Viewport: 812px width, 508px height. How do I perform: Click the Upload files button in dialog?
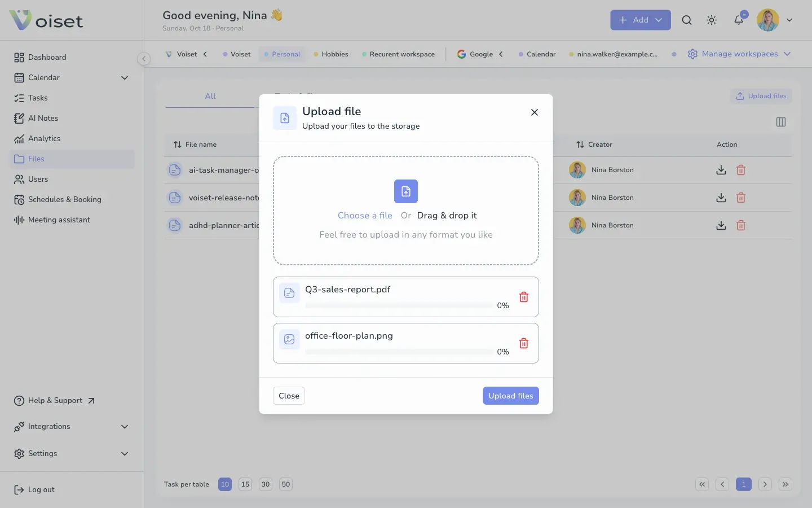click(511, 396)
